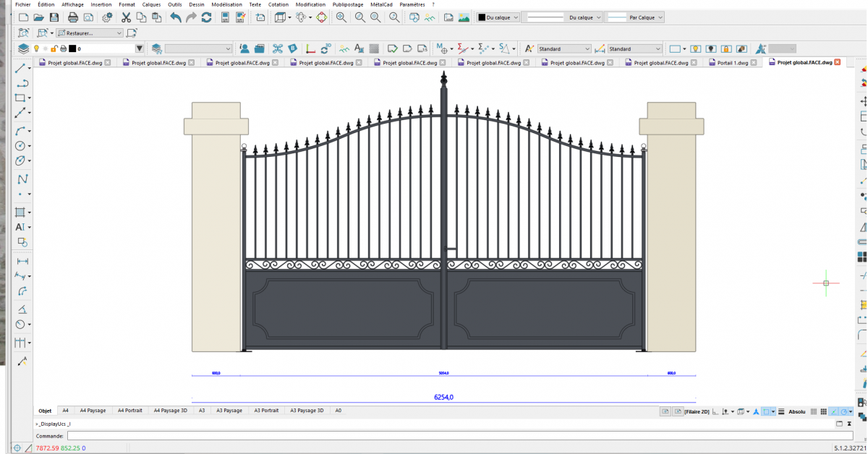Toggle the lock layer bulb button in toolbar

point(726,48)
